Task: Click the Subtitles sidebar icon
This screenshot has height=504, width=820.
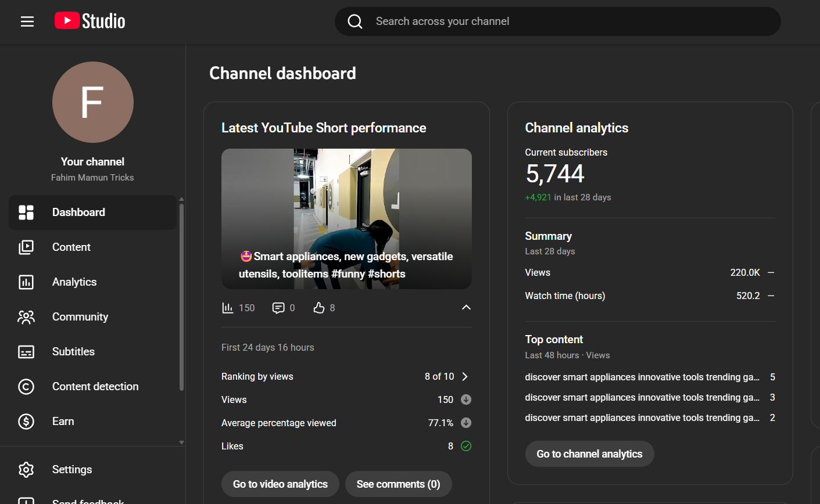Action: 26,352
